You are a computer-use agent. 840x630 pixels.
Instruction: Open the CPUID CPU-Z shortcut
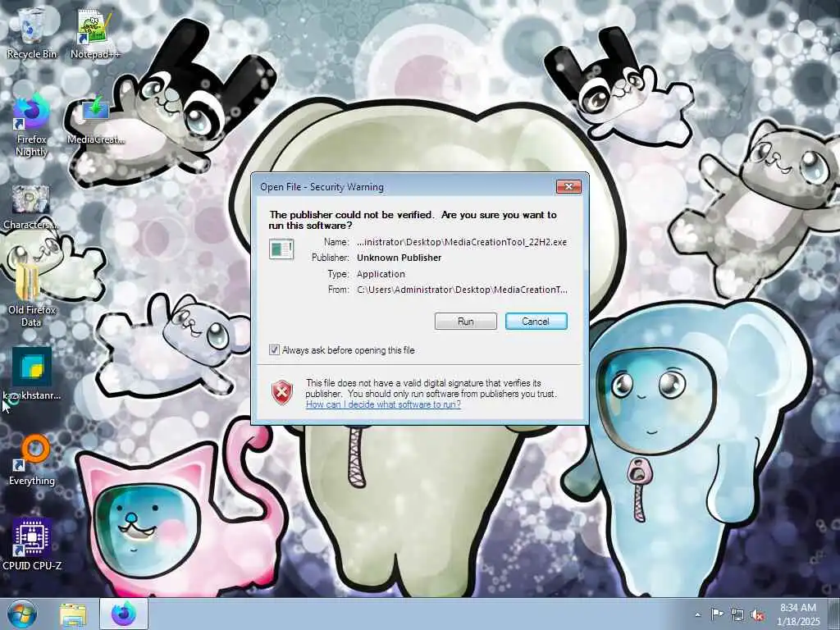coord(32,545)
